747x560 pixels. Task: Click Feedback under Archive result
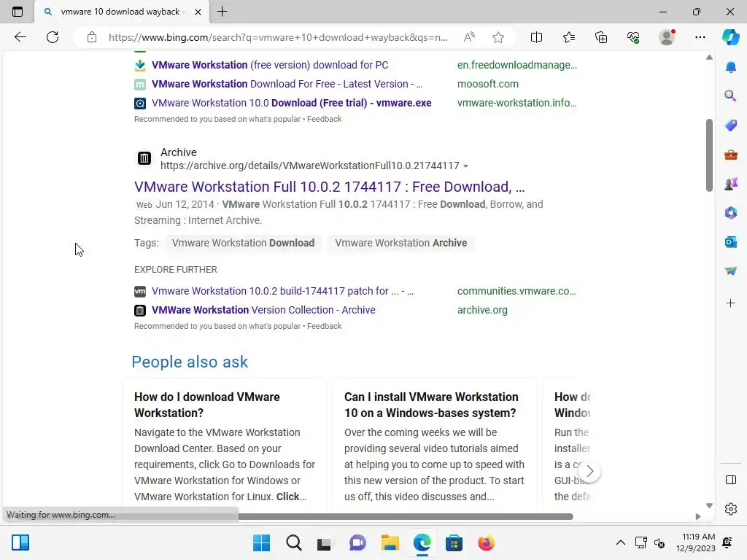(x=324, y=326)
